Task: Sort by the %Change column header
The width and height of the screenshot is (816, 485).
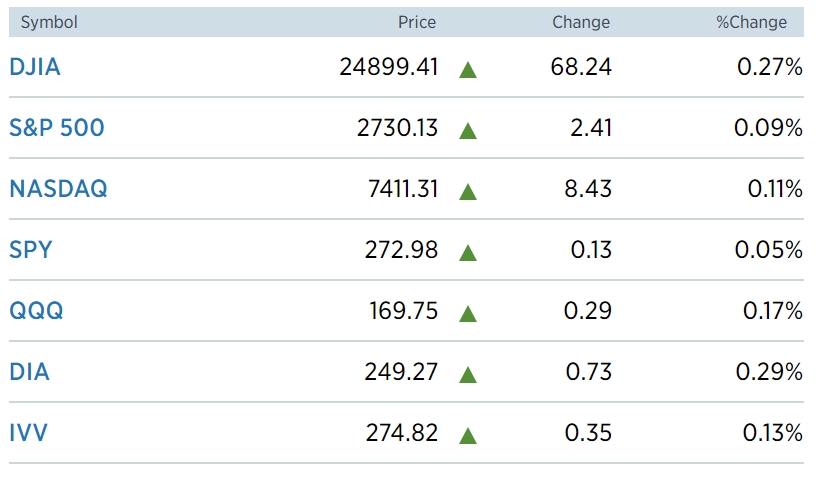Action: 751,22
